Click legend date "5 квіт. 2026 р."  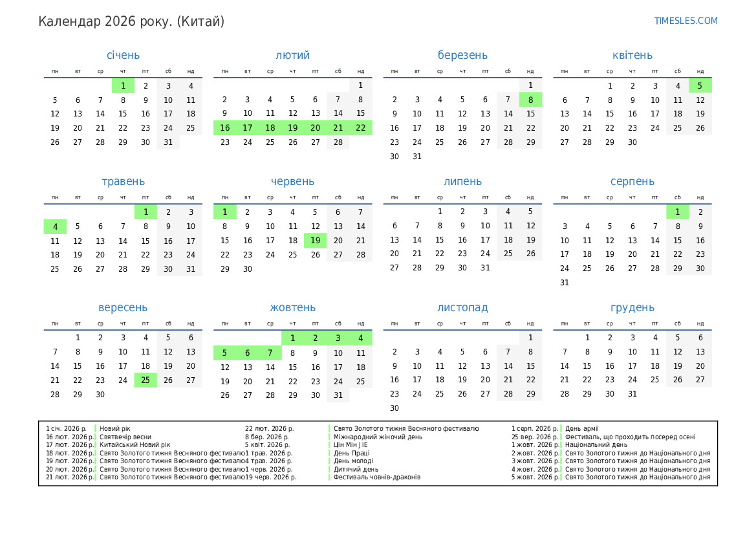[268, 445]
